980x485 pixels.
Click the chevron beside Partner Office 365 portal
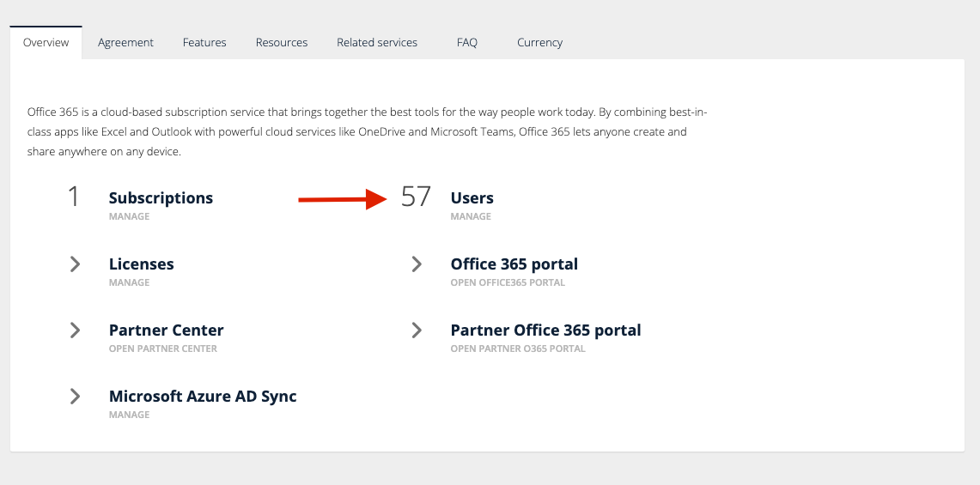[x=417, y=330]
